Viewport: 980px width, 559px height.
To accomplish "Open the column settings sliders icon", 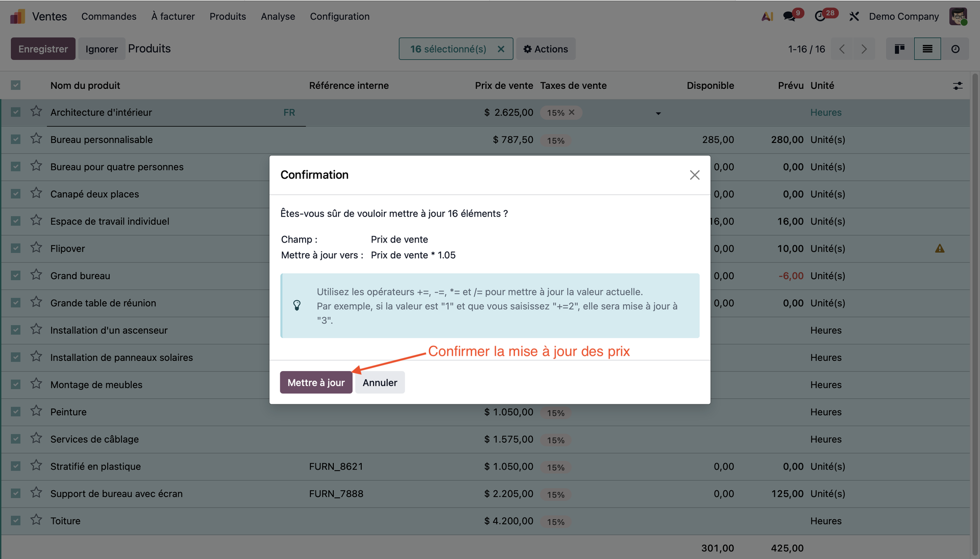I will tap(958, 86).
